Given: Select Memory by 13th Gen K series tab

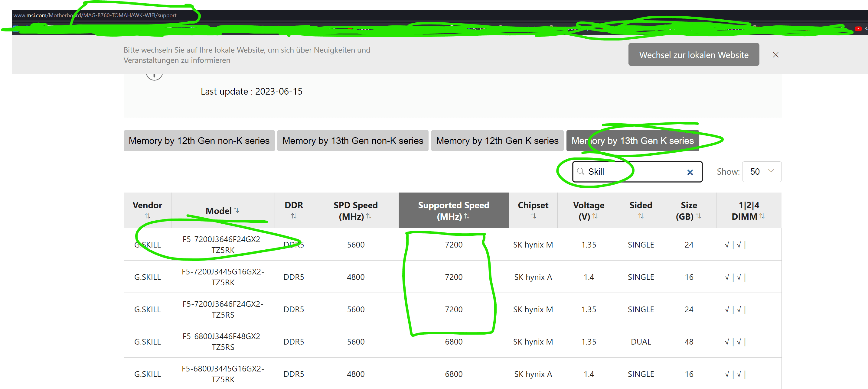Looking at the screenshot, I should pos(632,141).
